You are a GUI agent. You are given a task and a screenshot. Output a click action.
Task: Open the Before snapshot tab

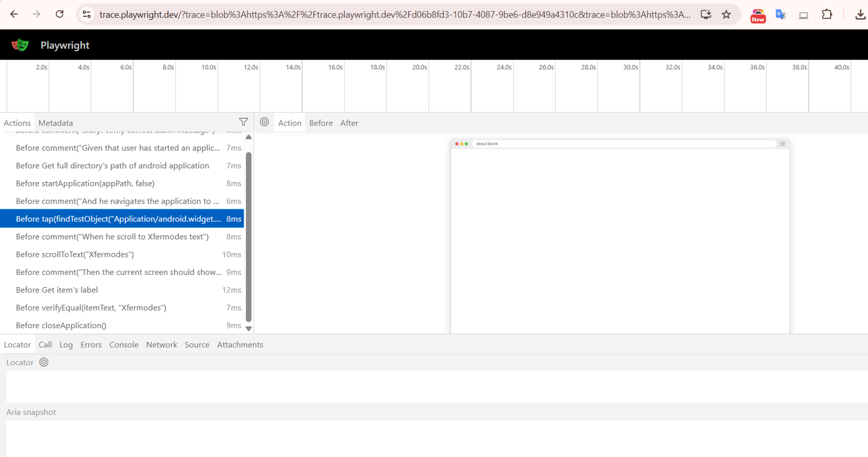[x=321, y=123]
